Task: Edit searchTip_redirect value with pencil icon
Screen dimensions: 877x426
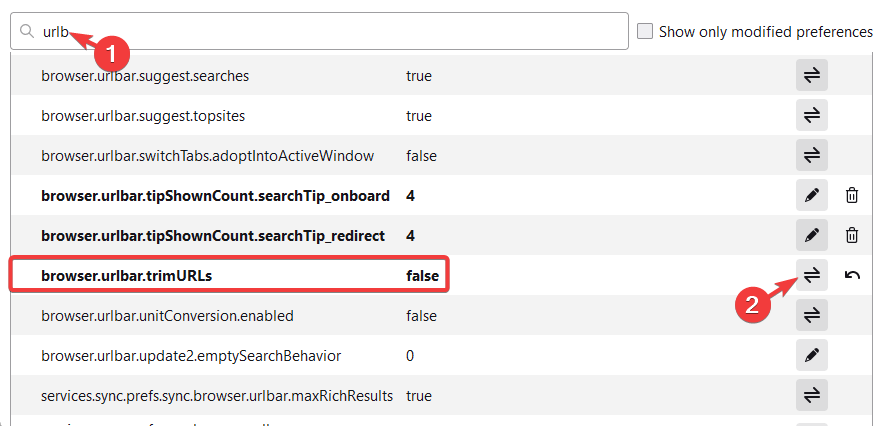Action: point(812,235)
